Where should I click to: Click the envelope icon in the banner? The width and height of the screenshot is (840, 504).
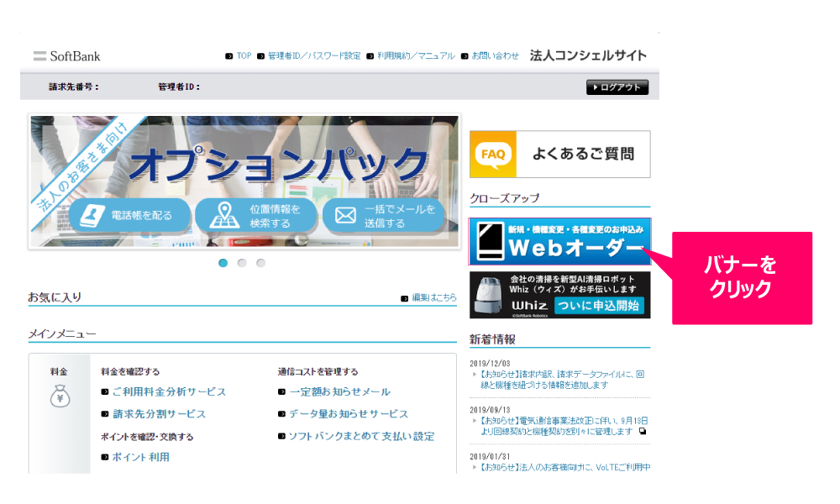coord(345,215)
